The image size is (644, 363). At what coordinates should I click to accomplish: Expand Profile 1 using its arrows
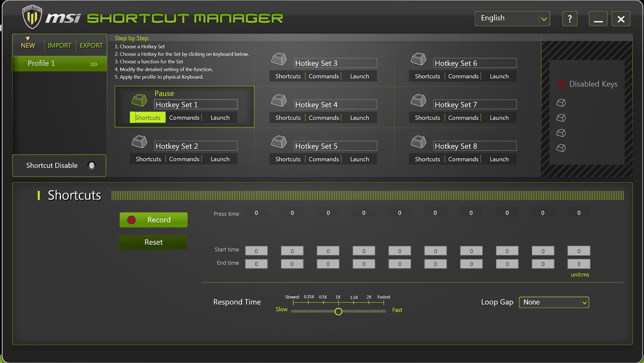click(x=94, y=64)
